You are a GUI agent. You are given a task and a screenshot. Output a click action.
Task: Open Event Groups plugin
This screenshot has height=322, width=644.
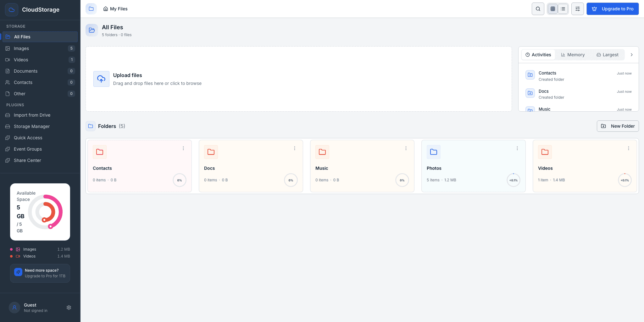[x=40, y=149]
